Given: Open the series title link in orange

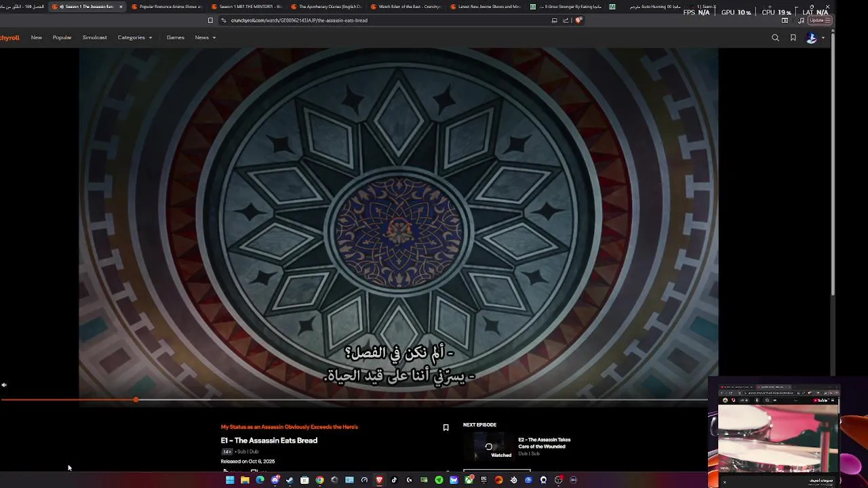Looking at the screenshot, I should [x=289, y=427].
